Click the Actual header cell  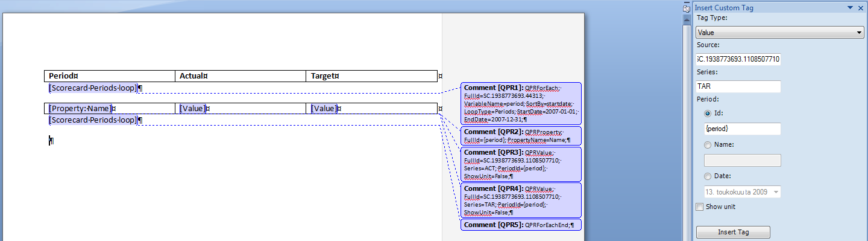click(x=241, y=76)
